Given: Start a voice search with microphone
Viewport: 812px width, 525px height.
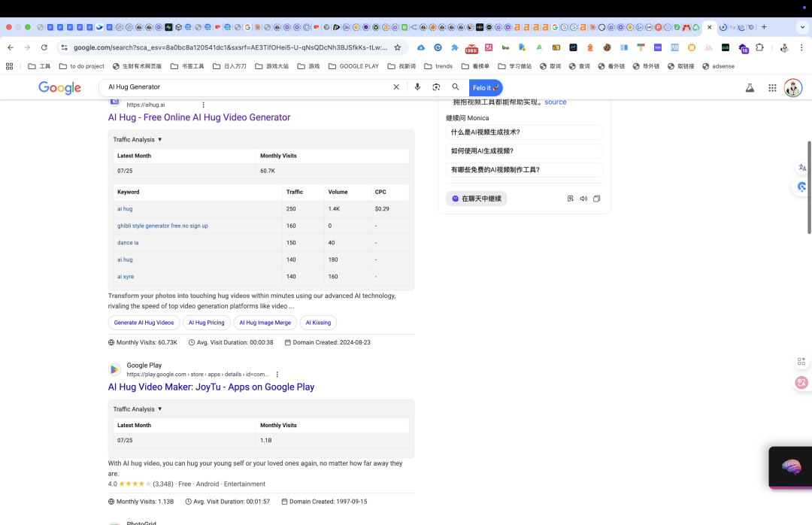Looking at the screenshot, I should tap(417, 87).
